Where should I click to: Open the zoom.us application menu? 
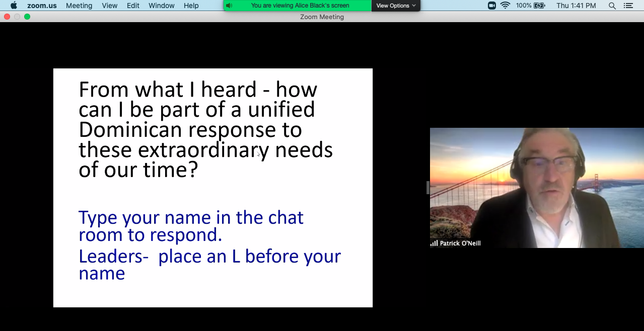pos(42,6)
